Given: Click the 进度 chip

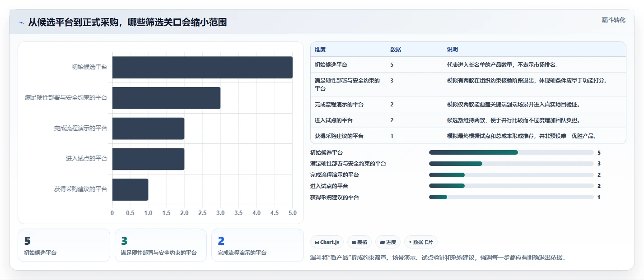Looking at the screenshot, I should pos(388,242).
